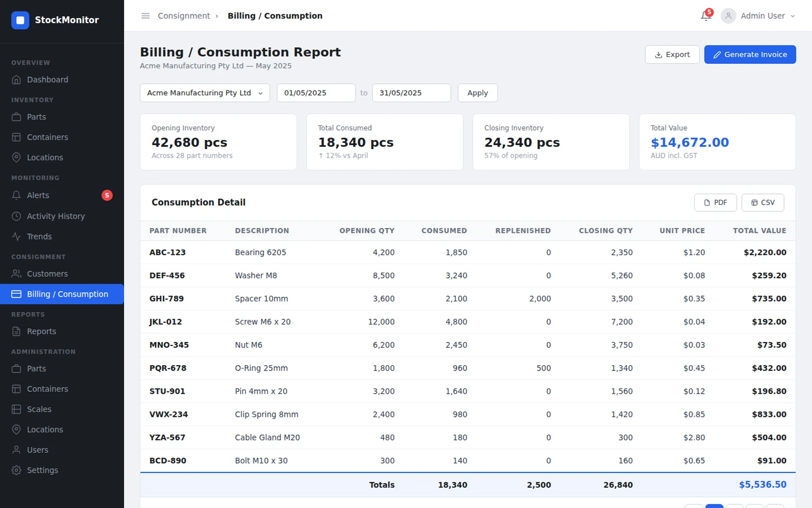Image resolution: width=812 pixels, height=508 pixels.
Task: Select part number STU-901
Action: point(167,391)
